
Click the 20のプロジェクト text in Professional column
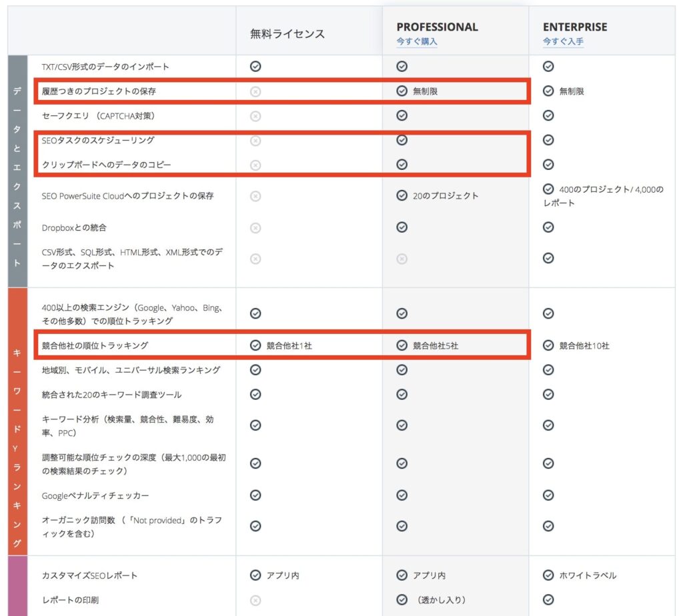click(x=445, y=196)
